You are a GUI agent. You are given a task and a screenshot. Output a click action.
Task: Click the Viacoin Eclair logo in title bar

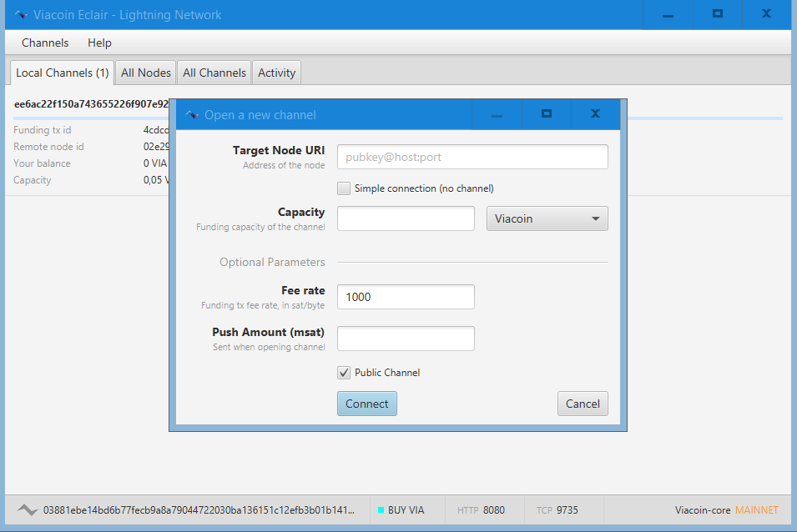(x=21, y=15)
